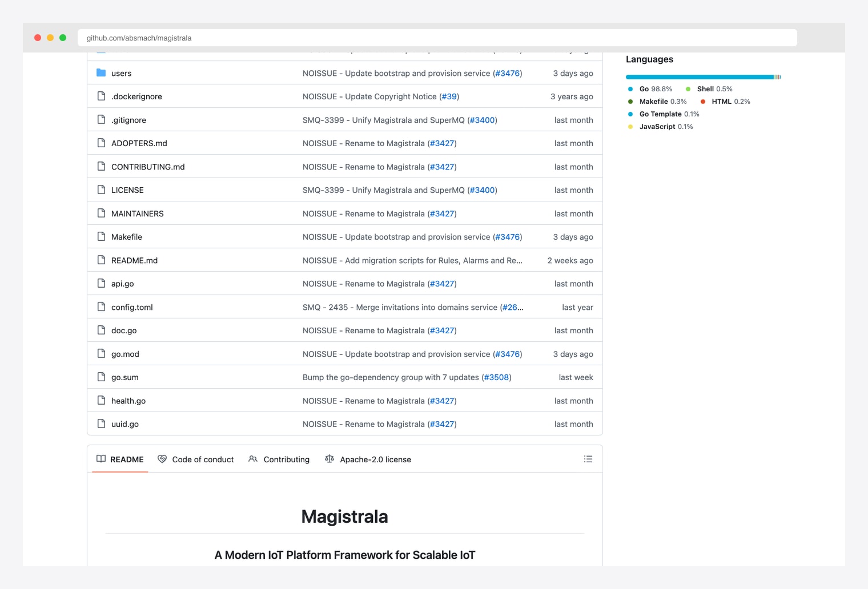Click the file icon beside .dockerignore
868x589 pixels.
pyautogui.click(x=101, y=96)
